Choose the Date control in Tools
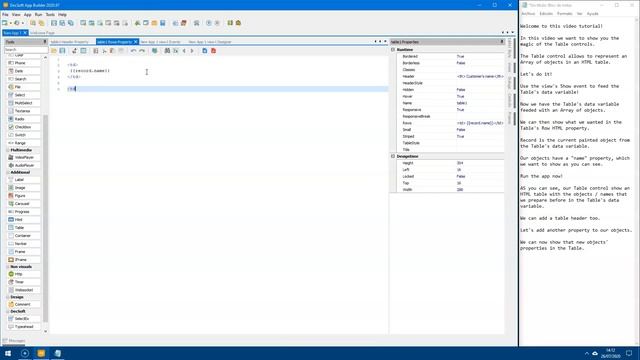The height and width of the screenshot is (360, 640). (x=24, y=71)
